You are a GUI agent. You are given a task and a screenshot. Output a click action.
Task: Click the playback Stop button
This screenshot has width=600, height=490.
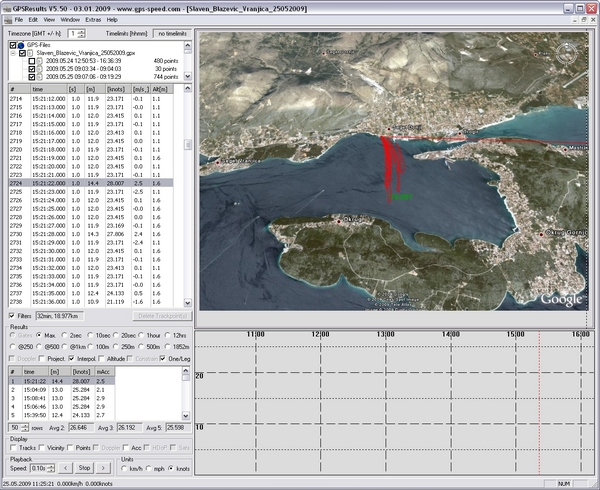tap(84, 468)
